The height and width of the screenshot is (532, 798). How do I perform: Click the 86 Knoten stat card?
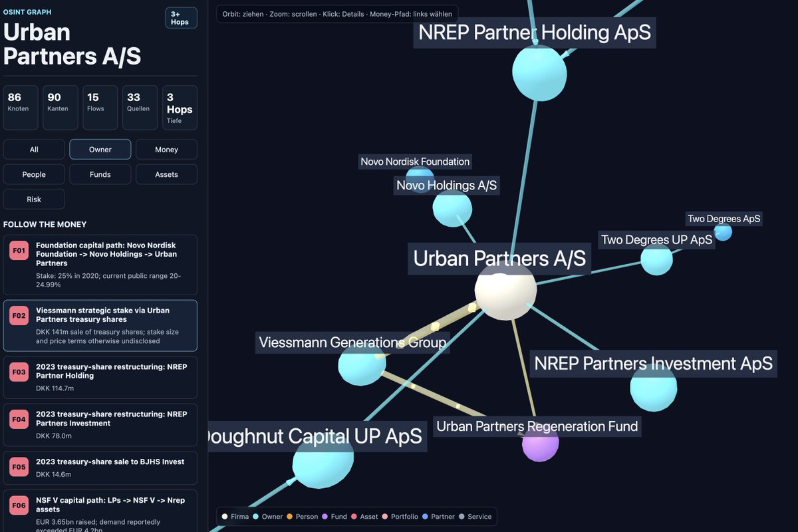click(x=21, y=108)
